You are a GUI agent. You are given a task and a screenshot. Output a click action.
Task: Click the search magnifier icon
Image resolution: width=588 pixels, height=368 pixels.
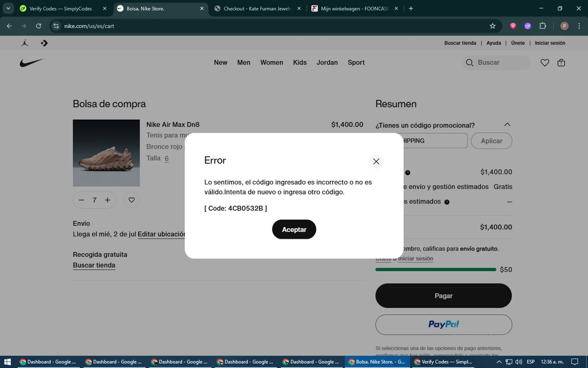click(470, 63)
